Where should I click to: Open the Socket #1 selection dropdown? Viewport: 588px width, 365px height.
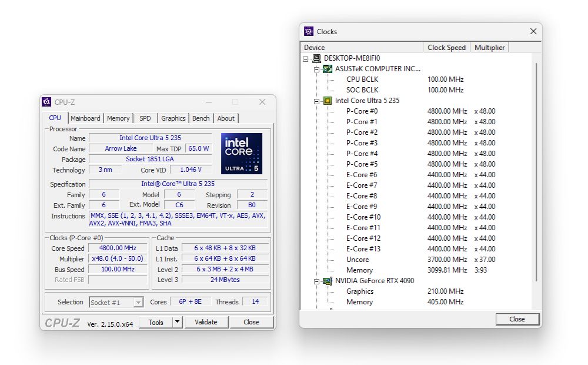tap(138, 302)
